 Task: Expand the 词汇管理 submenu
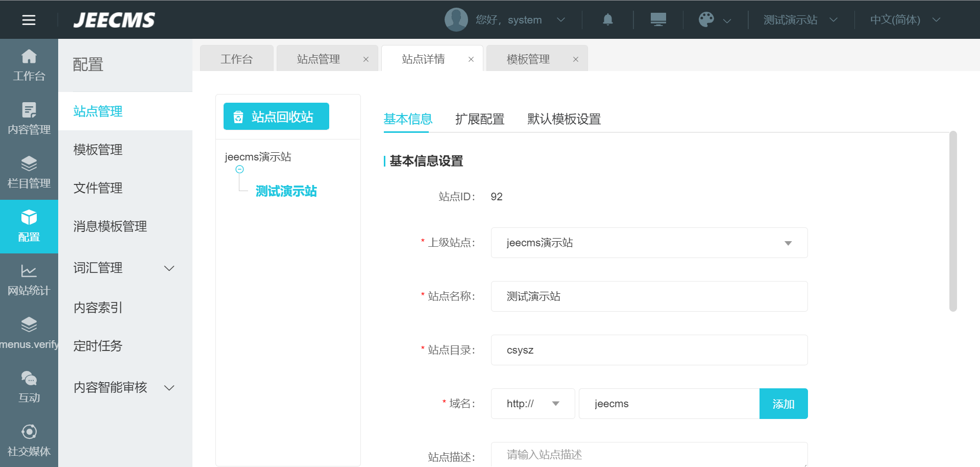(169, 268)
